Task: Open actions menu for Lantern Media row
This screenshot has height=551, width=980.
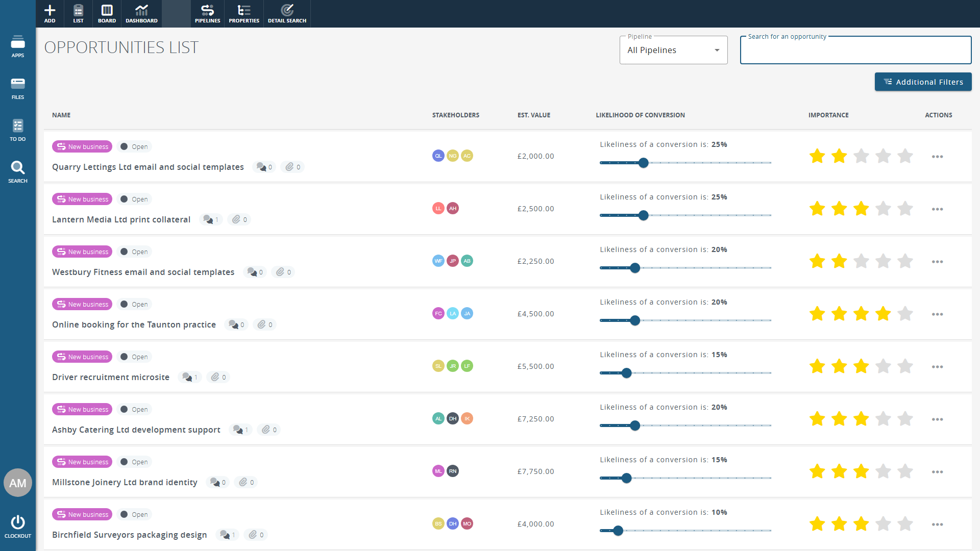Action: coord(937,209)
